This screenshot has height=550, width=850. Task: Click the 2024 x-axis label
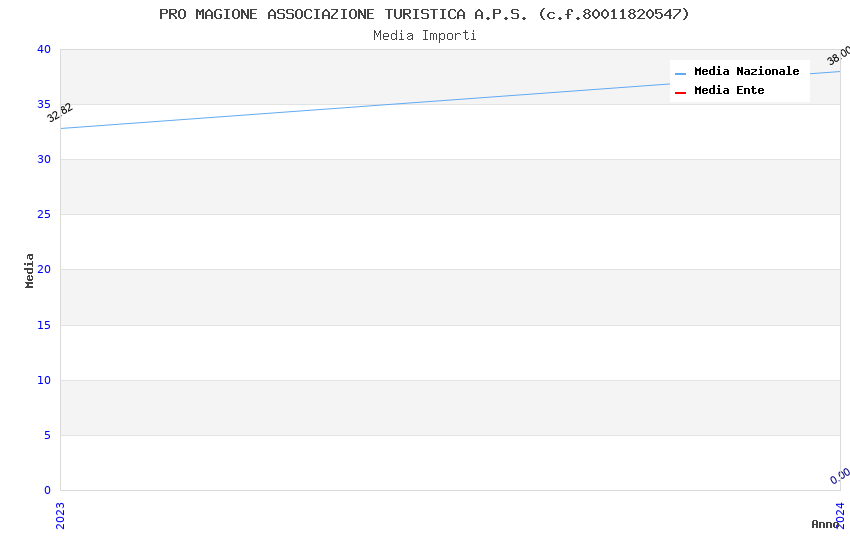[840, 515]
